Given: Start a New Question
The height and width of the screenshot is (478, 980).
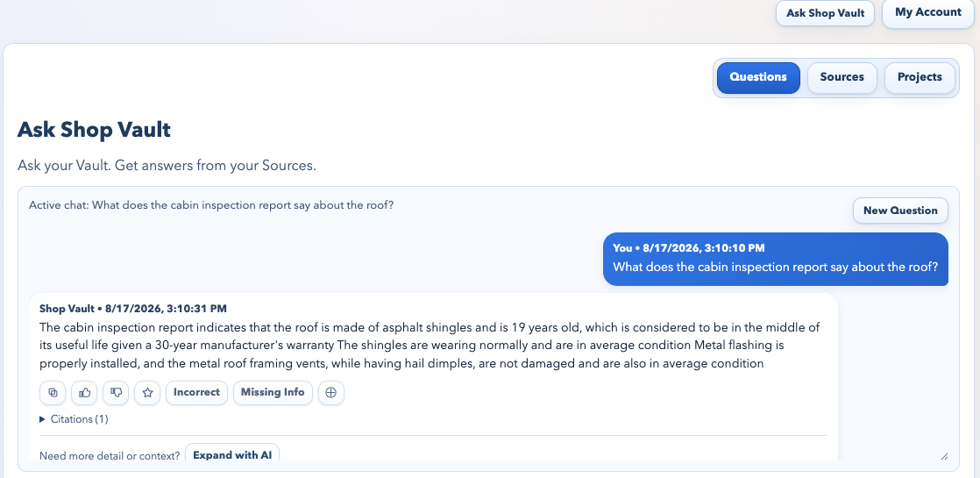Looking at the screenshot, I should [x=900, y=210].
